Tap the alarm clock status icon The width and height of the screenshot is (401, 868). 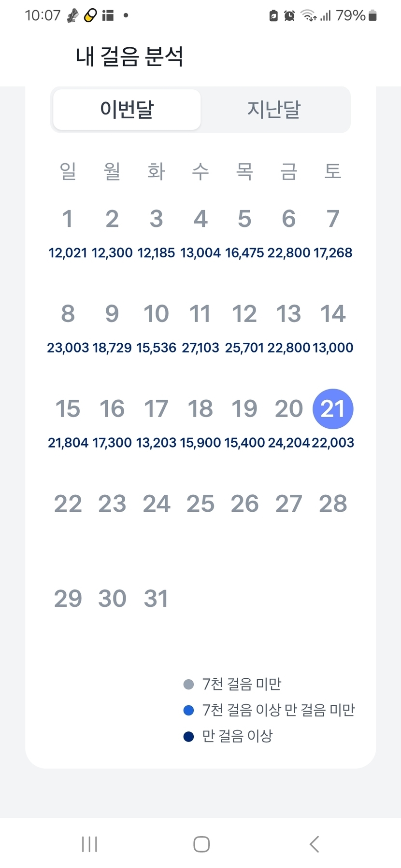point(289,16)
